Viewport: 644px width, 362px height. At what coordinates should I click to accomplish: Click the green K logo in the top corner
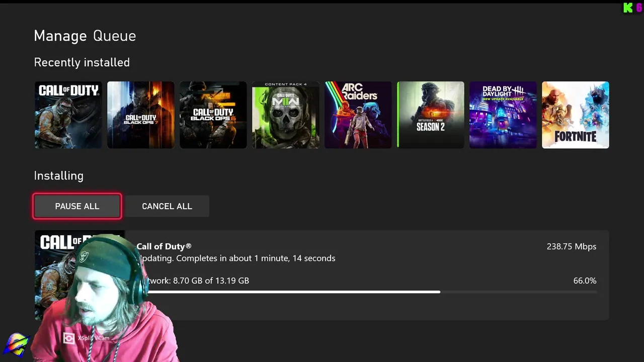click(628, 8)
